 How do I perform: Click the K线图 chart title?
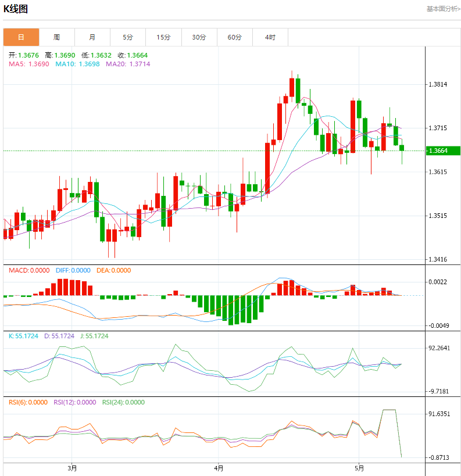[x=16, y=9]
